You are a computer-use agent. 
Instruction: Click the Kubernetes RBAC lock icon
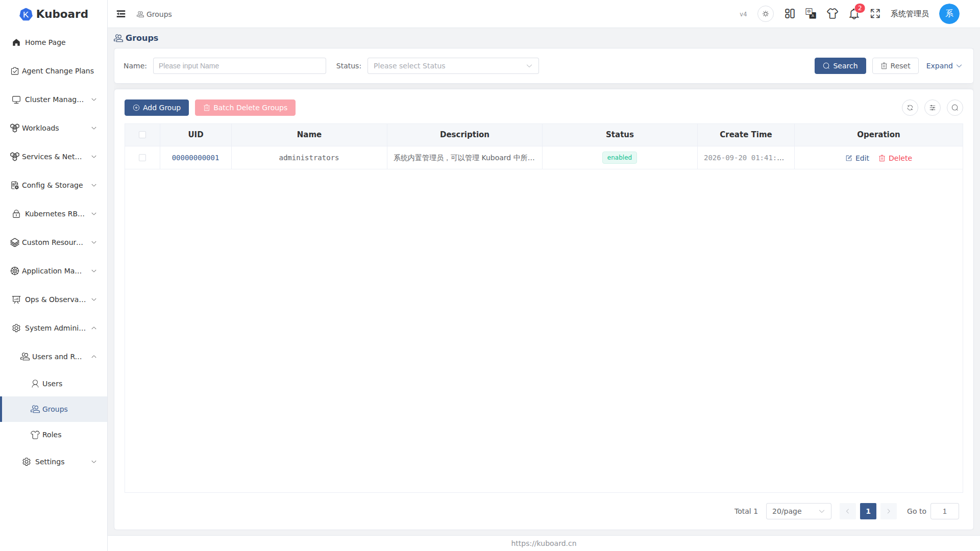[16, 214]
